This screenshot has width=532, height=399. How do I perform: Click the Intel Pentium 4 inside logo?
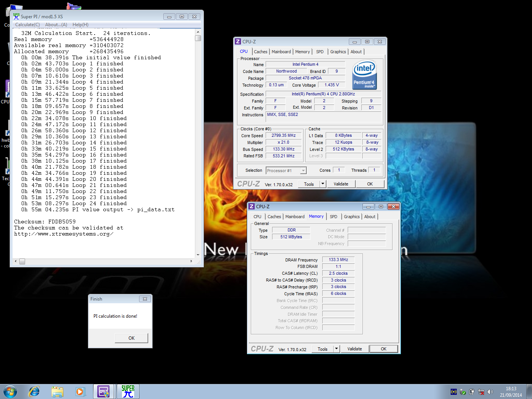click(364, 74)
